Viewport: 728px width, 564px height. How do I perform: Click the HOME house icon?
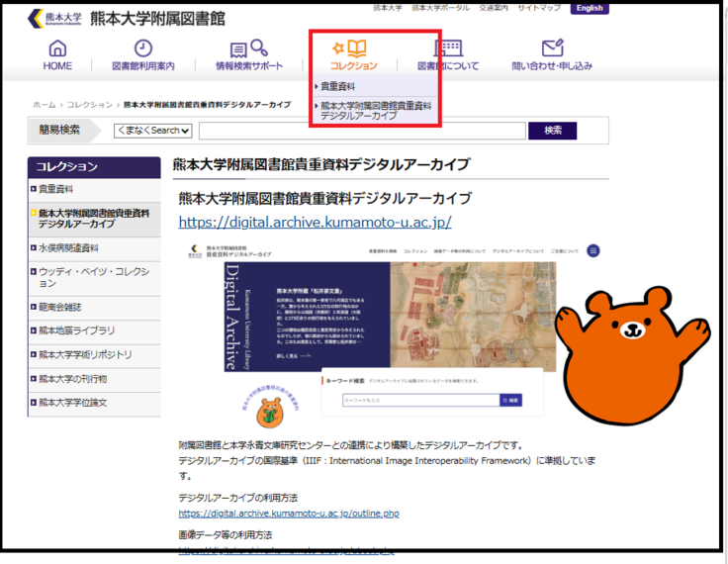tap(57, 48)
